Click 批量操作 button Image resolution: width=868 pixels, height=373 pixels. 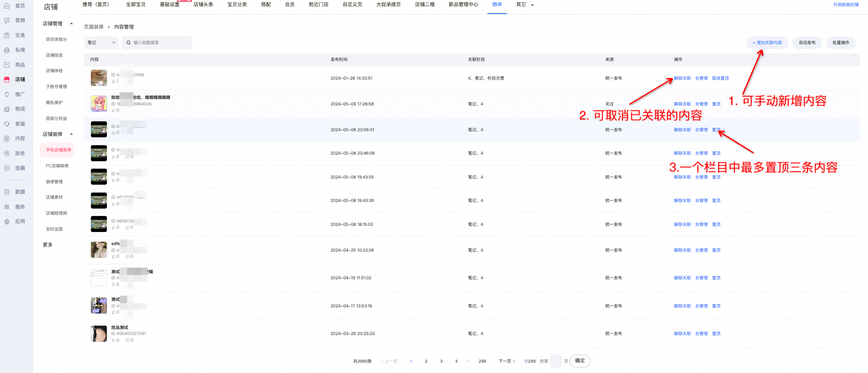pyautogui.click(x=841, y=43)
